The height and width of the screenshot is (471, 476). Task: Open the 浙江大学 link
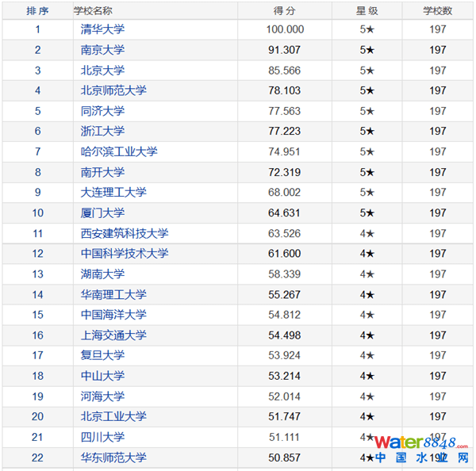(102, 131)
